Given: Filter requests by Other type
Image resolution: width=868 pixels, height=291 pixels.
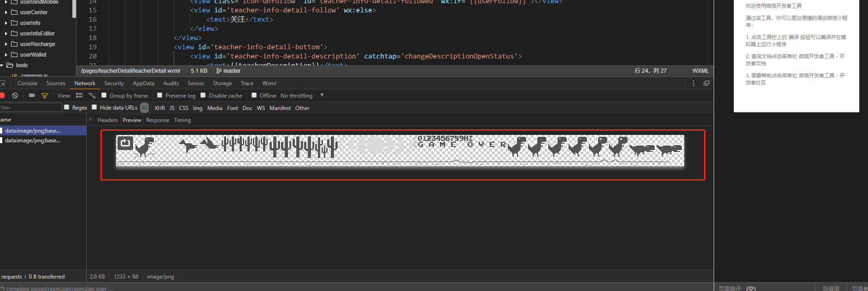Looking at the screenshot, I should pyautogui.click(x=302, y=108).
